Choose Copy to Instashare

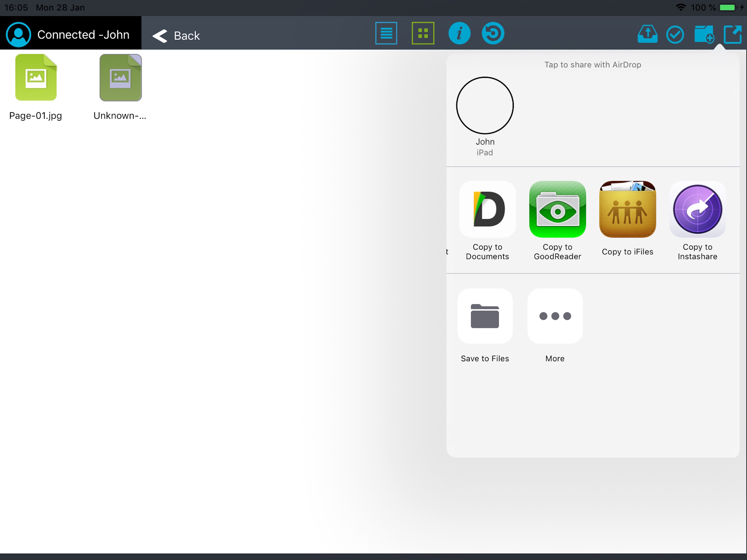pyautogui.click(x=697, y=209)
